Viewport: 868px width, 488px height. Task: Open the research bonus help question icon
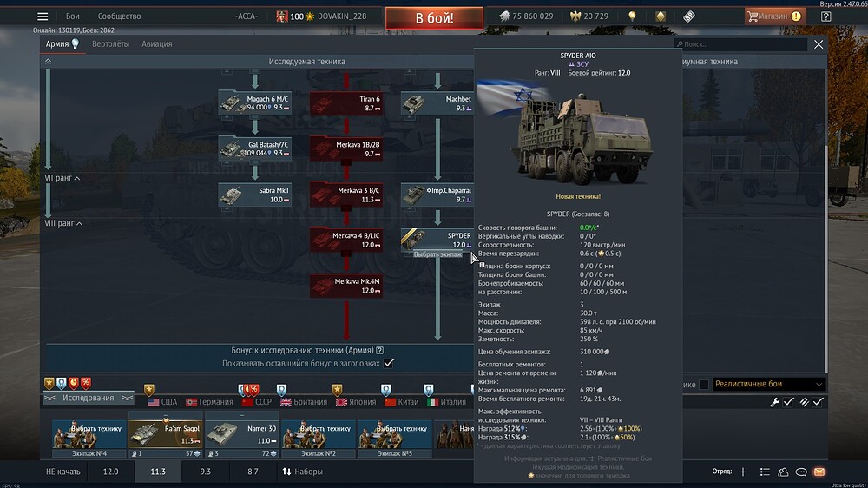380,350
